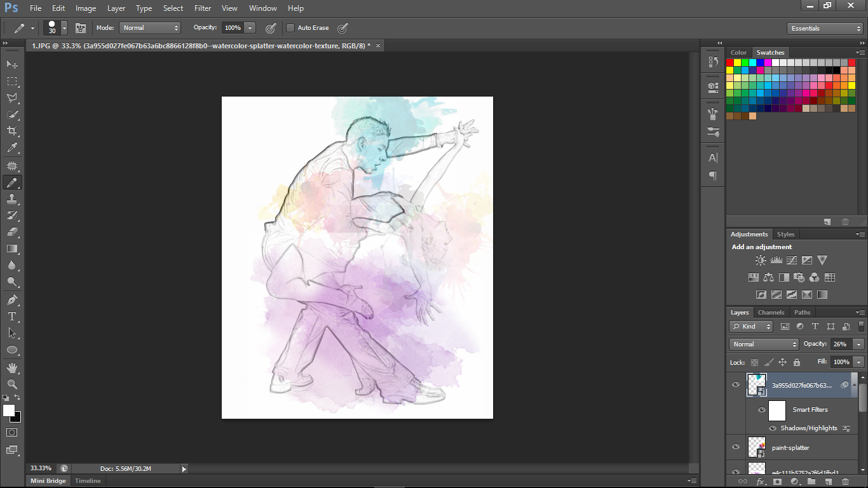The height and width of the screenshot is (488, 868).
Task: Select the Path Selection tool
Action: 12,333
